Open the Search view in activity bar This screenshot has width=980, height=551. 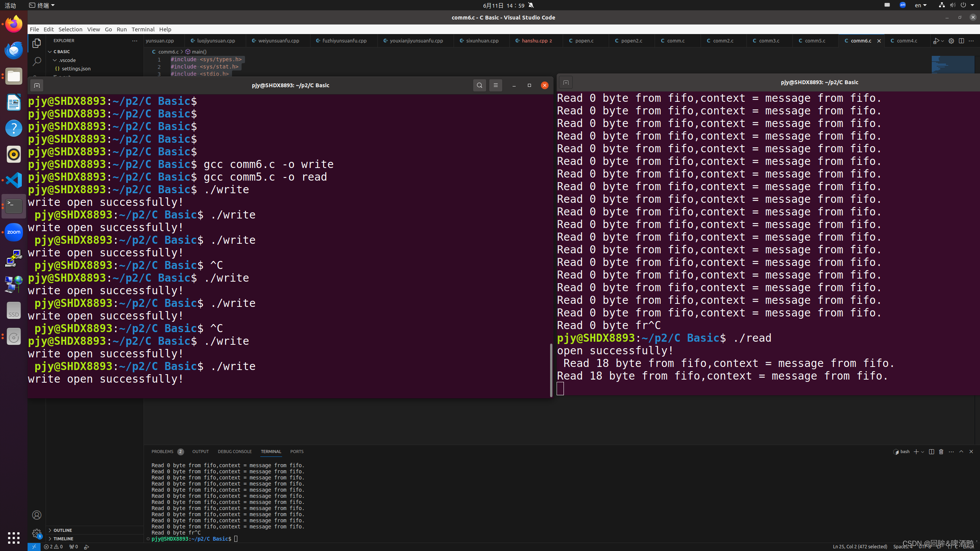(x=37, y=61)
